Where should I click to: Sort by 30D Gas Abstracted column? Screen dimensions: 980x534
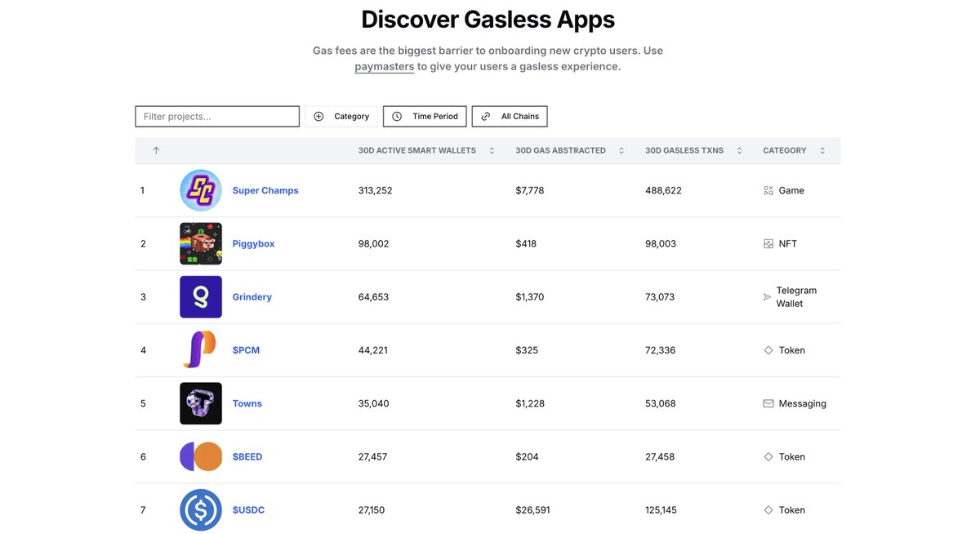(x=570, y=150)
